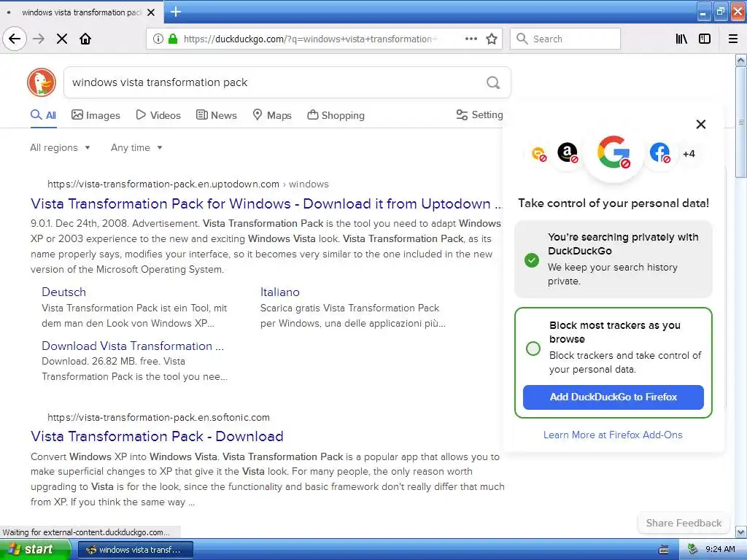Open the Windows Start menu
The image size is (747, 560).
point(35,549)
